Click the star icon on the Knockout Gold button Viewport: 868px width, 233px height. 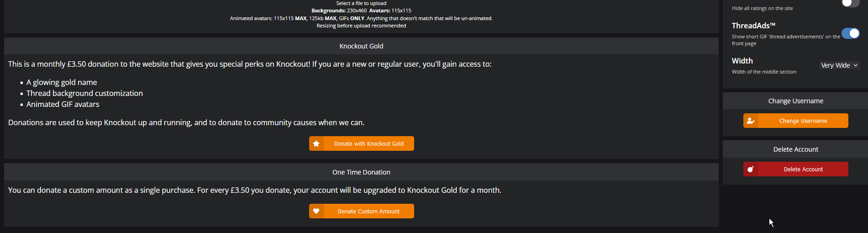[x=316, y=143]
